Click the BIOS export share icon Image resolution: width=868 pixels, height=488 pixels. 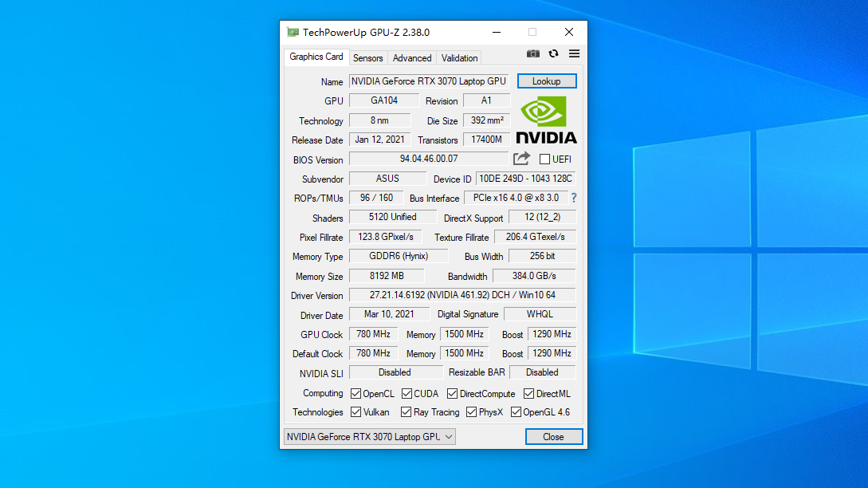click(x=521, y=159)
